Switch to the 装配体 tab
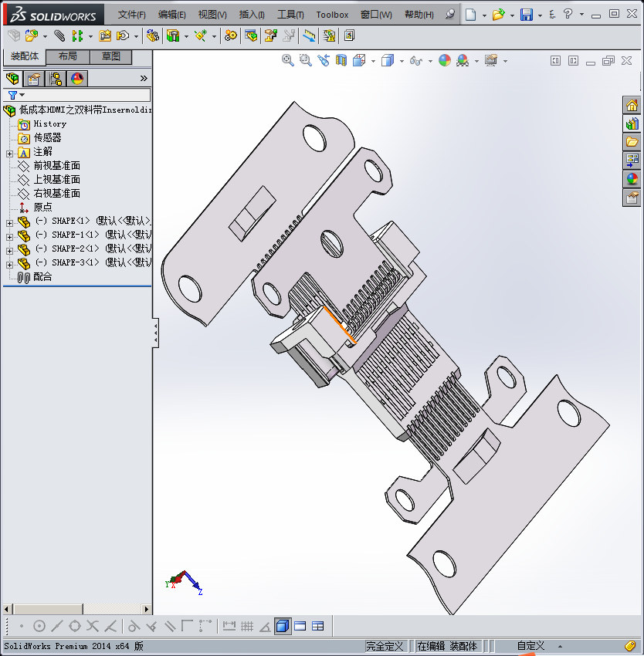The image size is (644, 656). [x=24, y=56]
